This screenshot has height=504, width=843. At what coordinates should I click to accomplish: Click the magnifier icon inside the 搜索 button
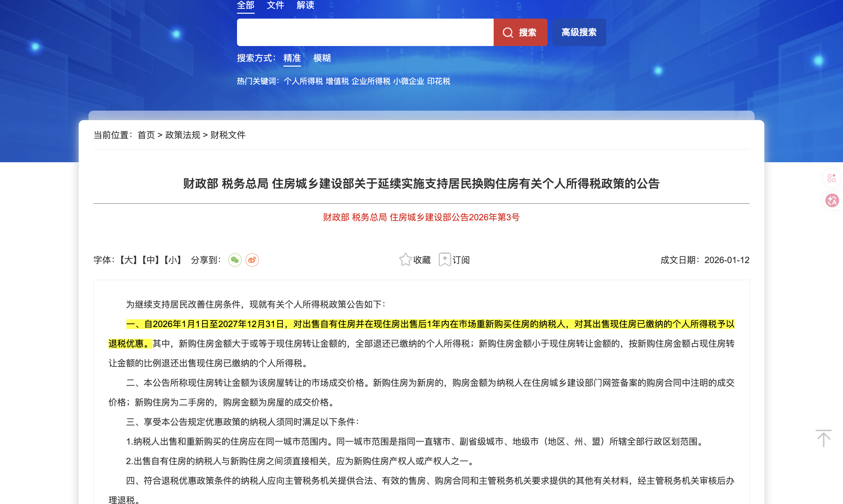pos(508,32)
